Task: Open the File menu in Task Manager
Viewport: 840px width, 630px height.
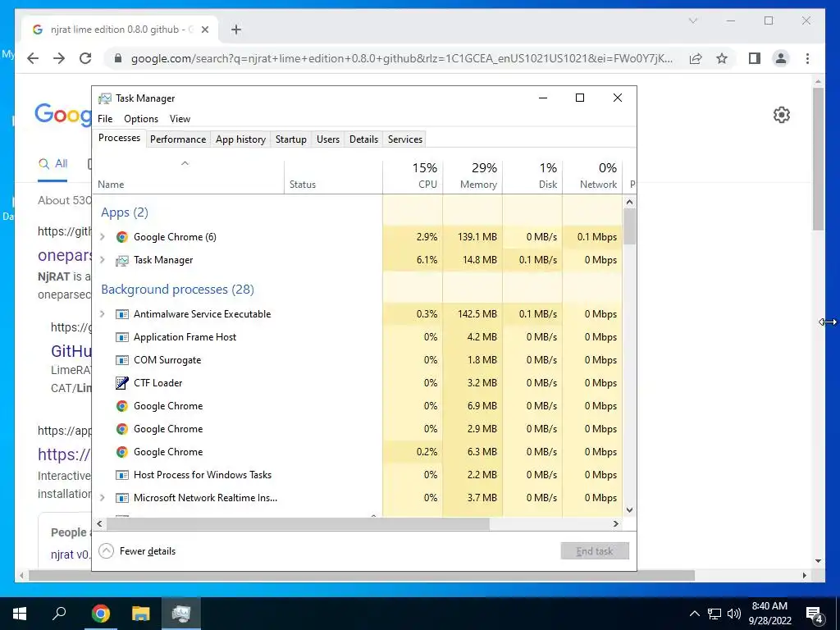Action: point(105,119)
